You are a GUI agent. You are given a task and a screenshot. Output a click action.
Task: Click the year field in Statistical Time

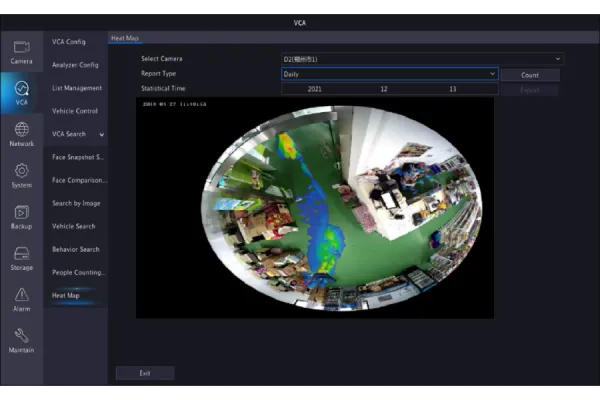(315, 89)
